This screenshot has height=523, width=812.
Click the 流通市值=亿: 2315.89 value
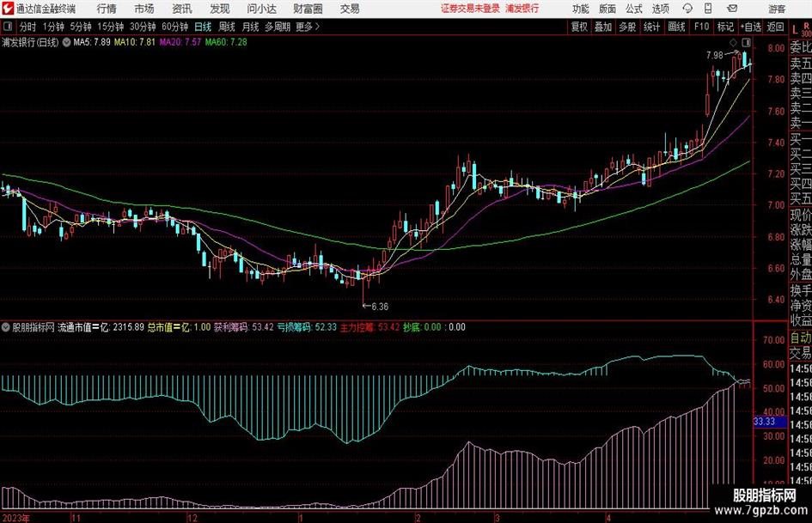[101, 327]
